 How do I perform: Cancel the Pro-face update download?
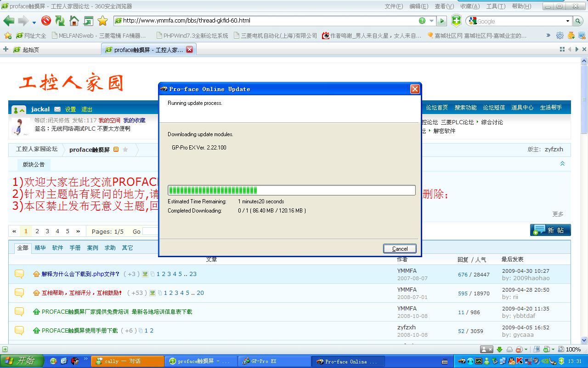click(400, 248)
